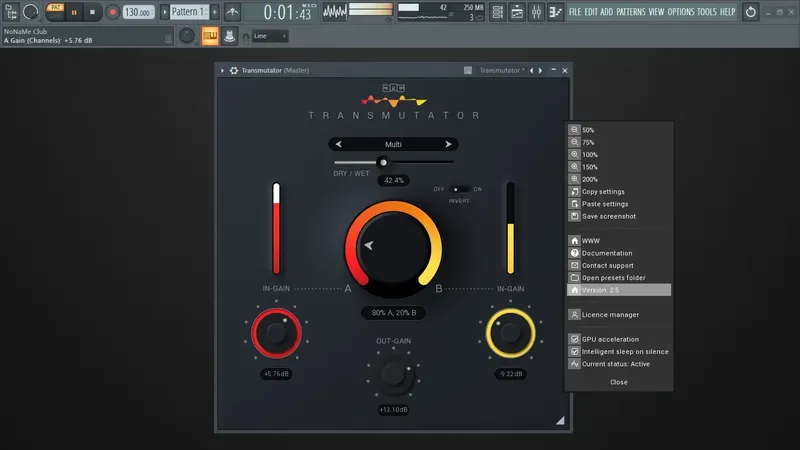Set zoom to 75%
This screenshot has height=450, width=800.
(619, 142)
